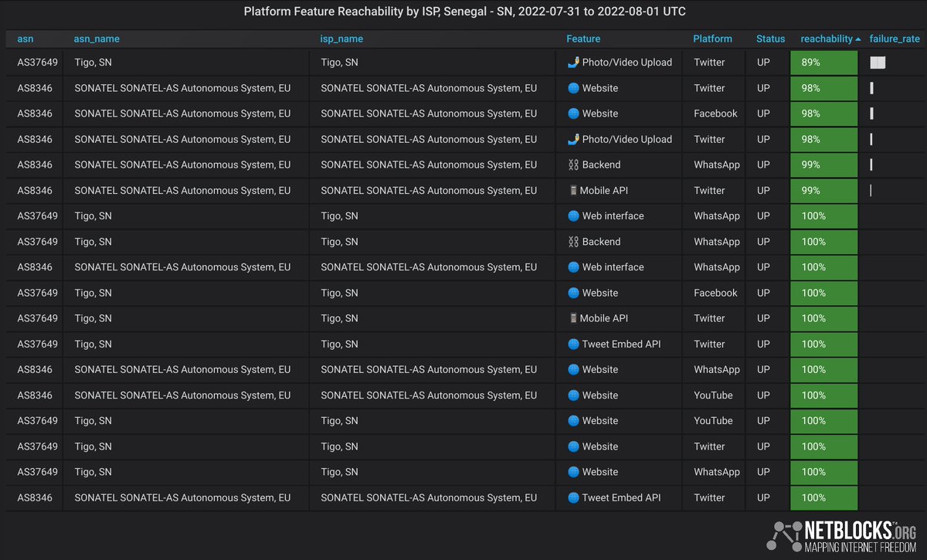Click failure rate bar in SONATEL Mobile API row
This screenshot has width=927, height=560.
click(871, 190)
